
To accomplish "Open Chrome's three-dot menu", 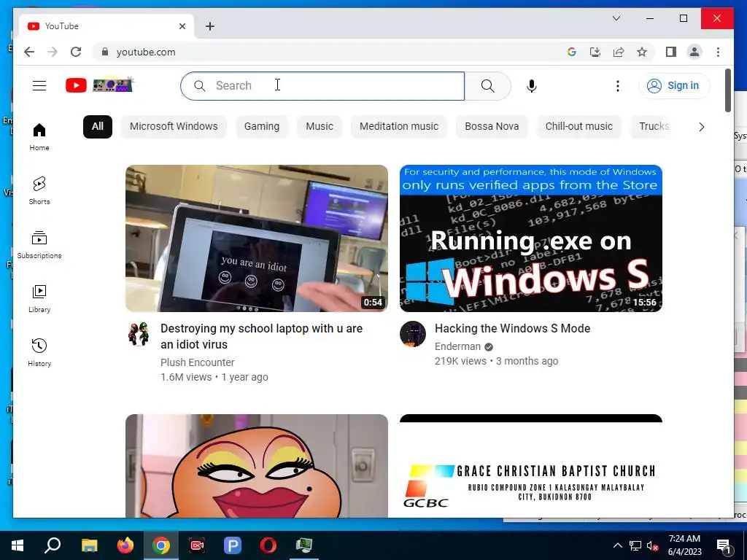I will tap(718, 52).
